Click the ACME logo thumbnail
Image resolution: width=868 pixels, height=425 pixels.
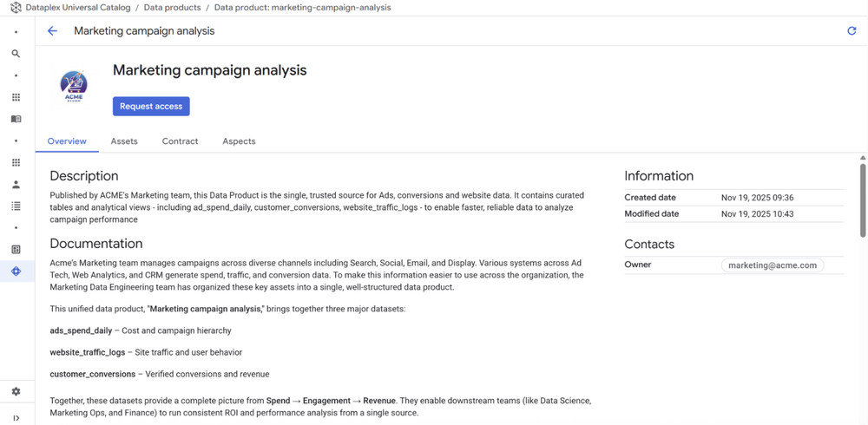point(74,87)
